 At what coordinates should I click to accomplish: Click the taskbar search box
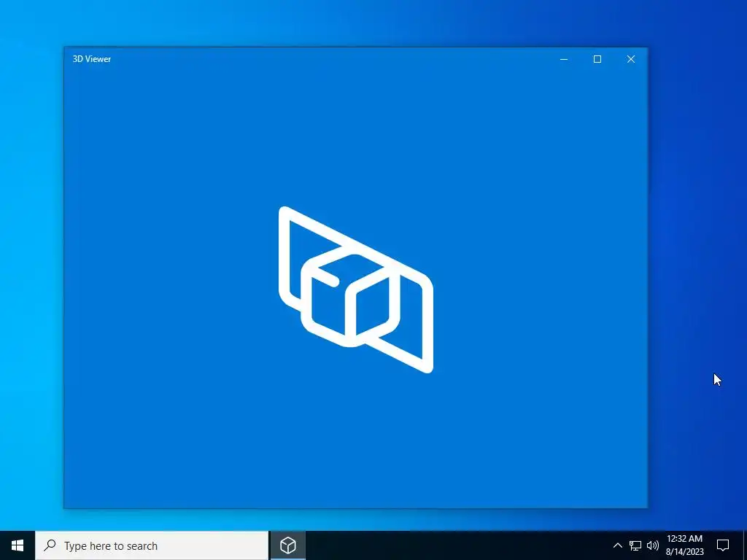pyautogui.click(x=152, y=545)
